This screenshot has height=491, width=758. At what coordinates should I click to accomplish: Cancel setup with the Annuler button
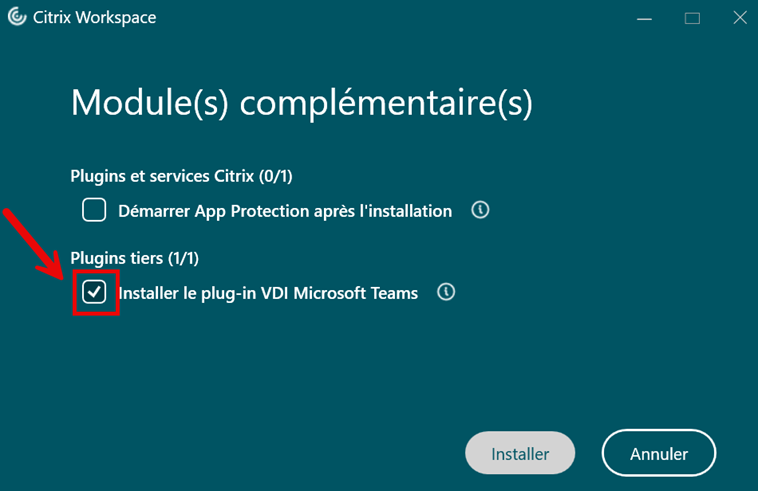click(x=659, y=453)
